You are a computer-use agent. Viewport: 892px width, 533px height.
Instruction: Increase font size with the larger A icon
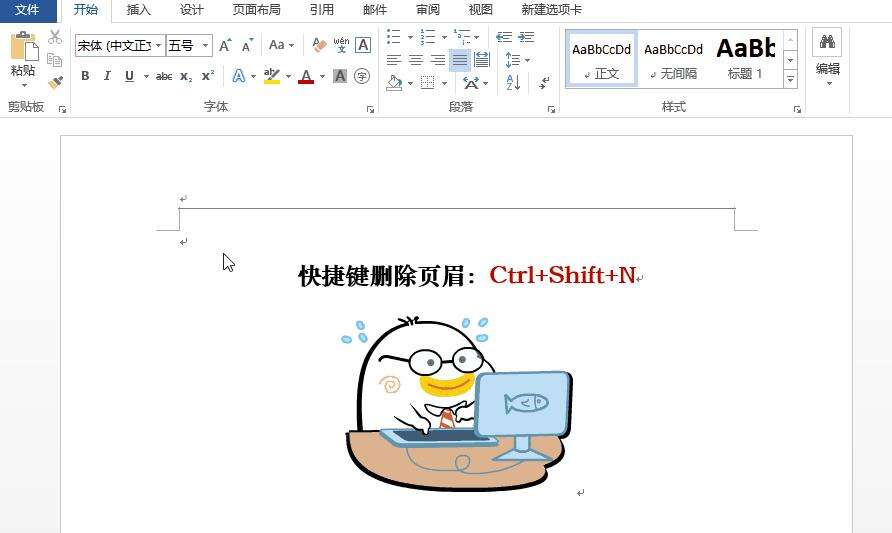[x=225, y=45]
